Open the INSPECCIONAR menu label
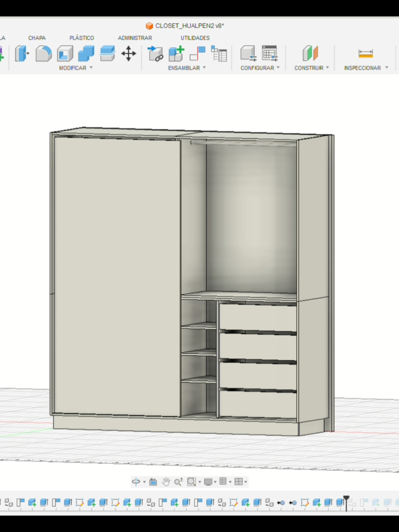This screenshot has width=399, height=532. [x=362, y=68]
